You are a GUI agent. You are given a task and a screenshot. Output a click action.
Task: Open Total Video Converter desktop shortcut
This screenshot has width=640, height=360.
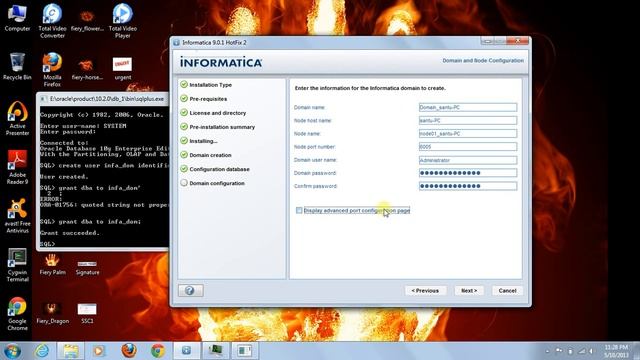point(52,21)
